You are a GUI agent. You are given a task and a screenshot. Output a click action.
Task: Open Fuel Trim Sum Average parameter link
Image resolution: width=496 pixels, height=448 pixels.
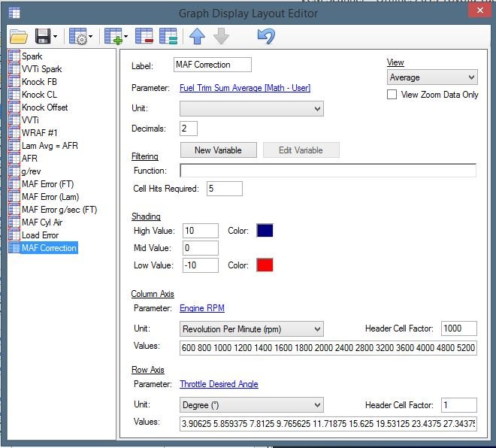[245, 88]
